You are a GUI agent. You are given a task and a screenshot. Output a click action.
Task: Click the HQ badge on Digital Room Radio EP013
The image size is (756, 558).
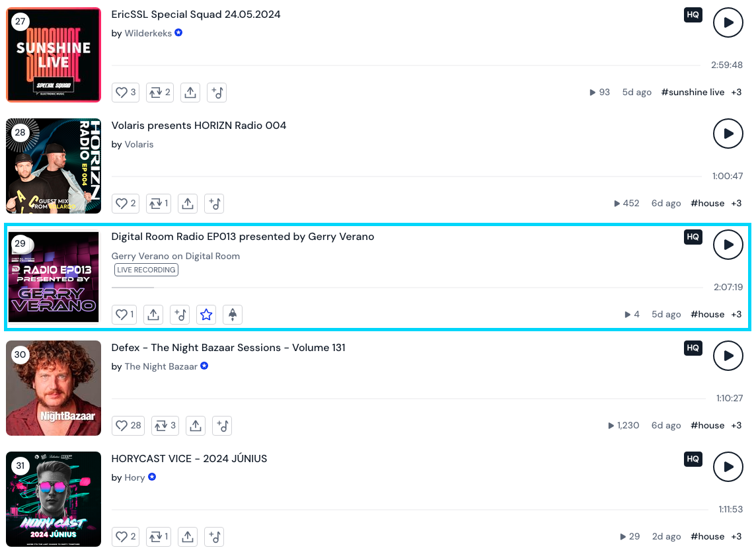tap(693, 237)
